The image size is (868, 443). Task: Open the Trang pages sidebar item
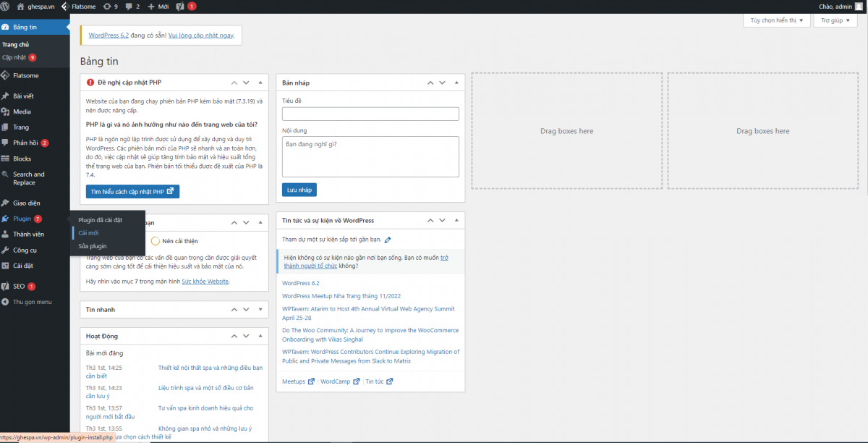coord(35,127)
